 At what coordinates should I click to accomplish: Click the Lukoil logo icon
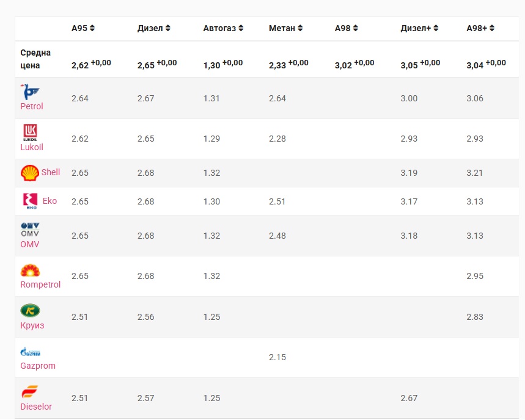pos(30,132)
